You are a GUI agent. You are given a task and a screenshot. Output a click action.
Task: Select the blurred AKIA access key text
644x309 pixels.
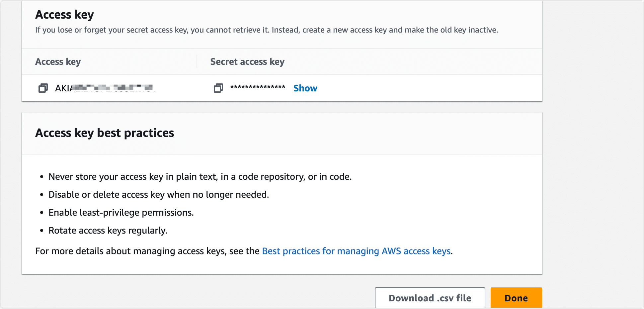(x=105, y=88)
